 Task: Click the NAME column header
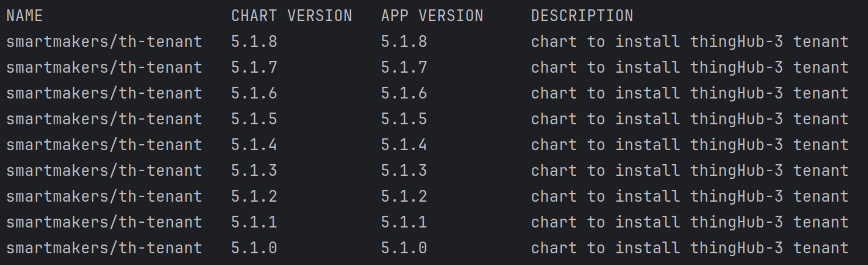point(25,16)
